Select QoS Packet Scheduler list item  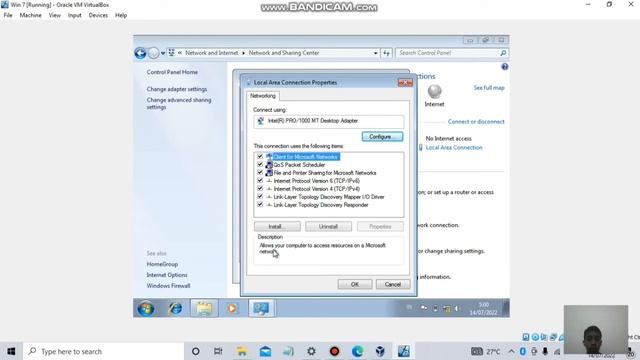tap(299, 165)
